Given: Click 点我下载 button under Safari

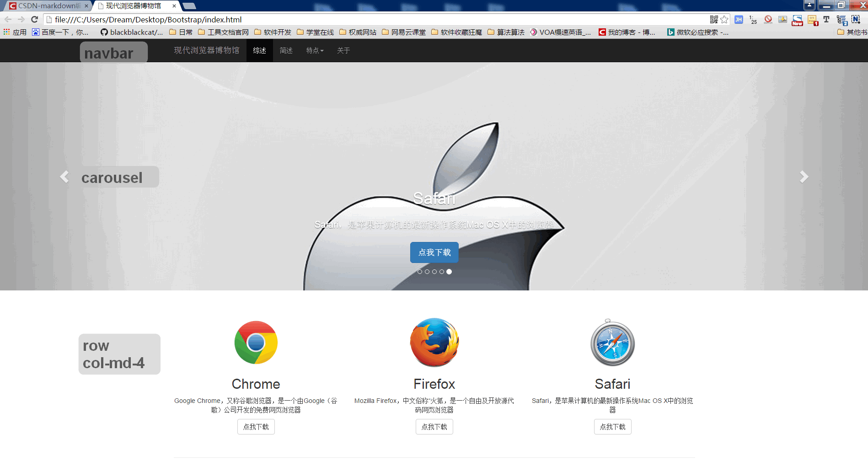Looking at the screenshot, I should 612,427.
